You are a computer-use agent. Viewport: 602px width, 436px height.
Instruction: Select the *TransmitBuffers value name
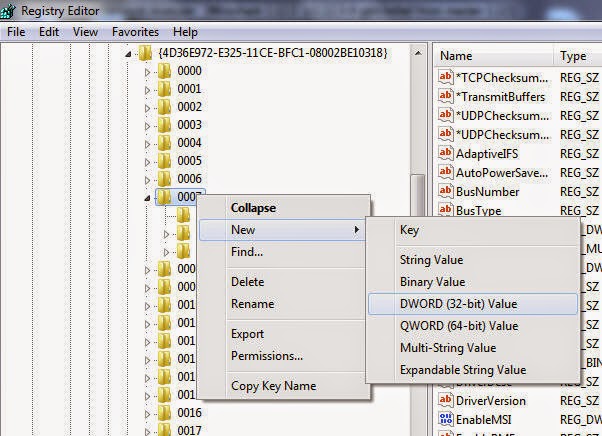coord(500,97)
